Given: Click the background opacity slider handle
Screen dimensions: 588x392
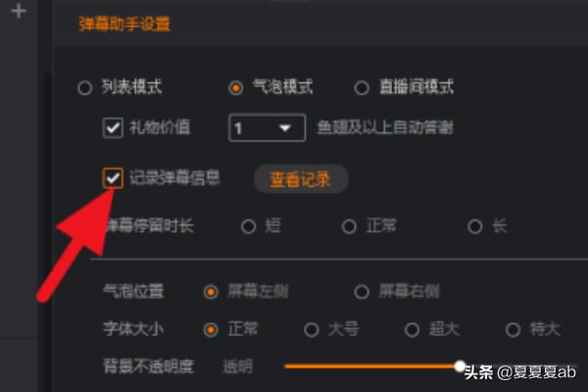Looking at the screenshot, I should pos(460,366).
